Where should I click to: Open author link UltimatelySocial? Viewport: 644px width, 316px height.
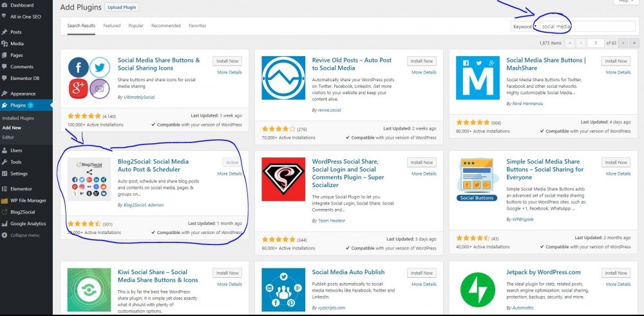pyautogui.click(x=139, y=97)
